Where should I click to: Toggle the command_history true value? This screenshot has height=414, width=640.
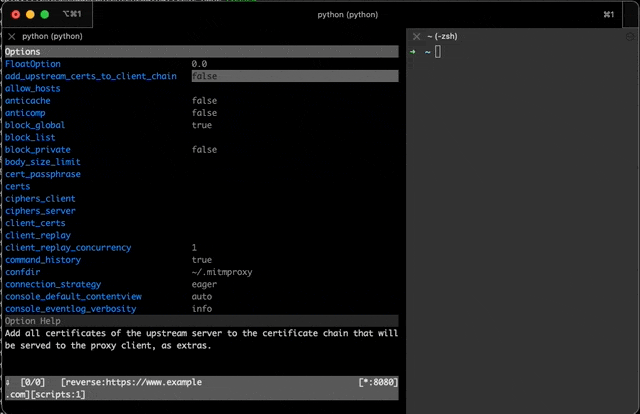202,260
